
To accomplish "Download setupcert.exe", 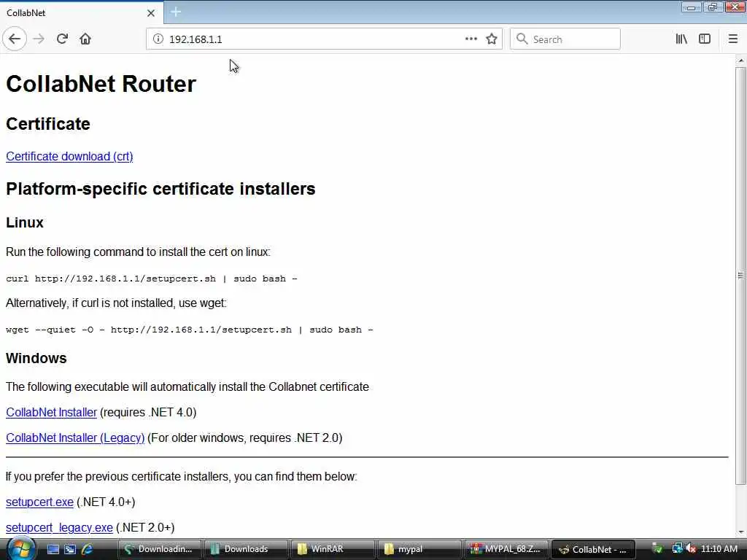I will point(40,502).
